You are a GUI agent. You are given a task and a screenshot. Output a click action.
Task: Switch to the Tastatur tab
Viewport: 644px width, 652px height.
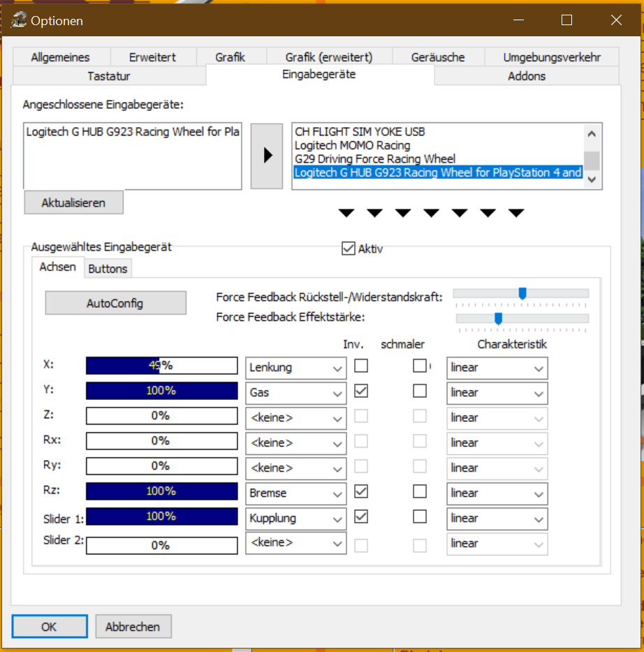[109, 76]
